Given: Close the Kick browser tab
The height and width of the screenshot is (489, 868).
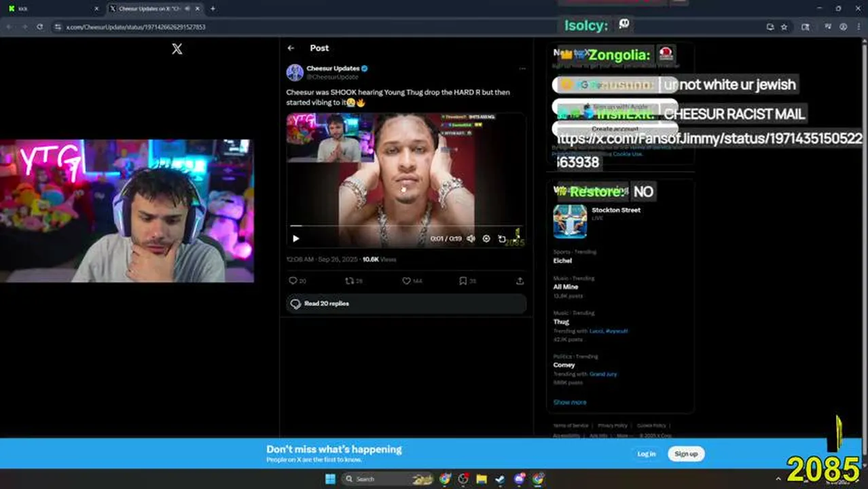Looking at the screenshot, I should pos(96,9).
